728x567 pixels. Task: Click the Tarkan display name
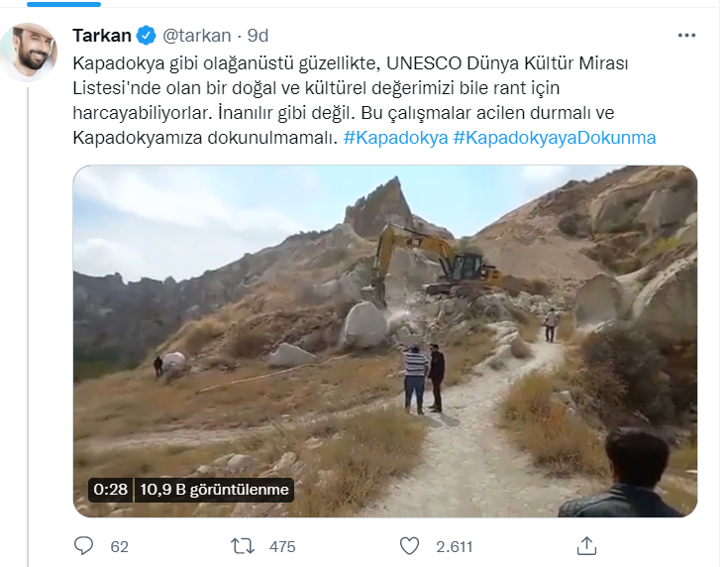(102, 36)
